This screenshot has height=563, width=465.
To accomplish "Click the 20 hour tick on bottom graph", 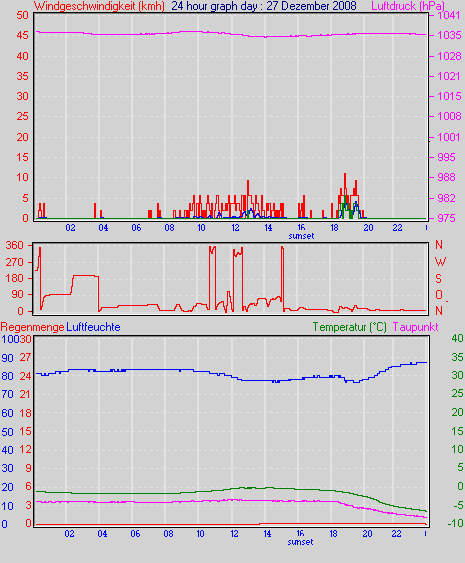I will click(x=367, y=534).
